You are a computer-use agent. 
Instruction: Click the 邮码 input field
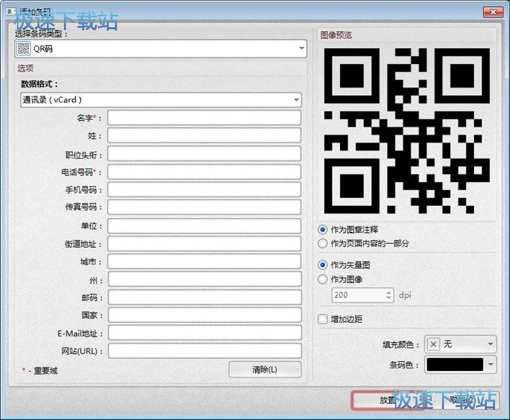click(205, 298)
